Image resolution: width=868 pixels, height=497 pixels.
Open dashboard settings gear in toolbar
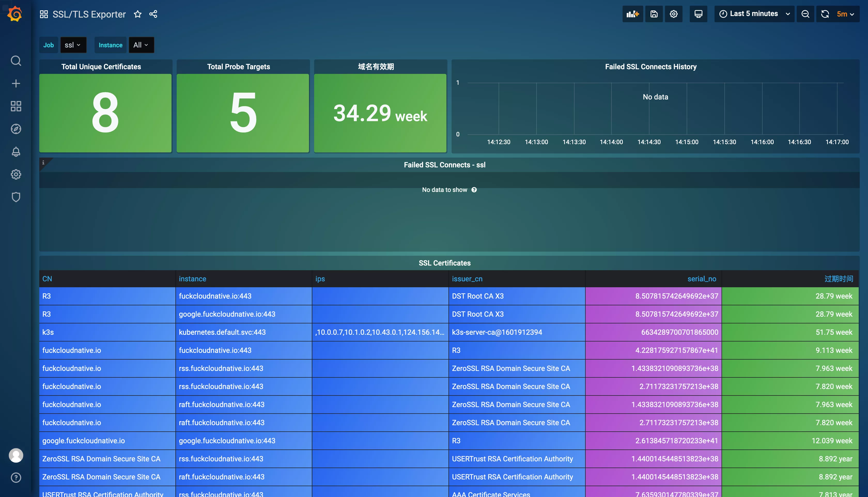click(x=673, y=14)
